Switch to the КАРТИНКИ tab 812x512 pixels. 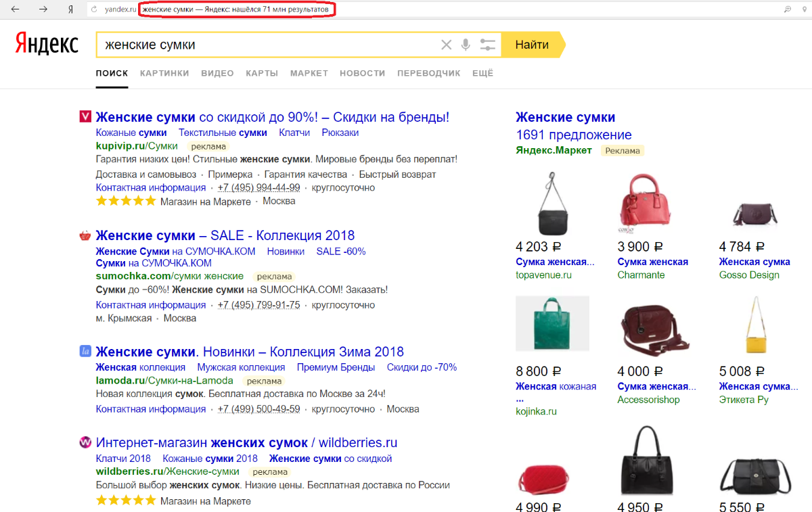[164, 73]
